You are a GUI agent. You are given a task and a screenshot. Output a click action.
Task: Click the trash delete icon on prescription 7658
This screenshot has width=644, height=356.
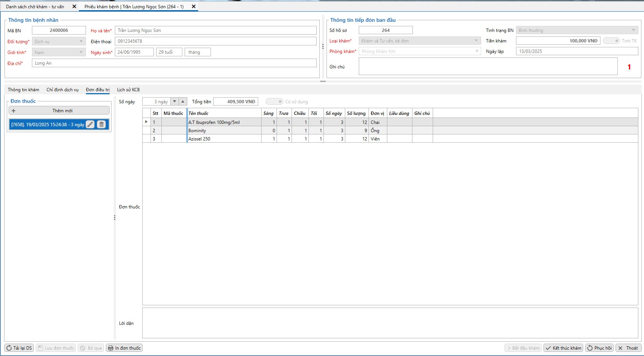tap(101, 124)
